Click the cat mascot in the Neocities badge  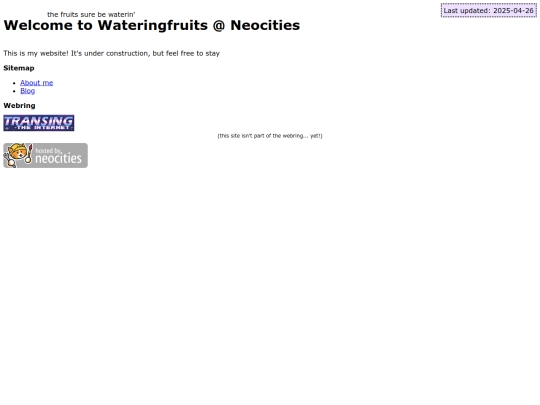(19, 155)
